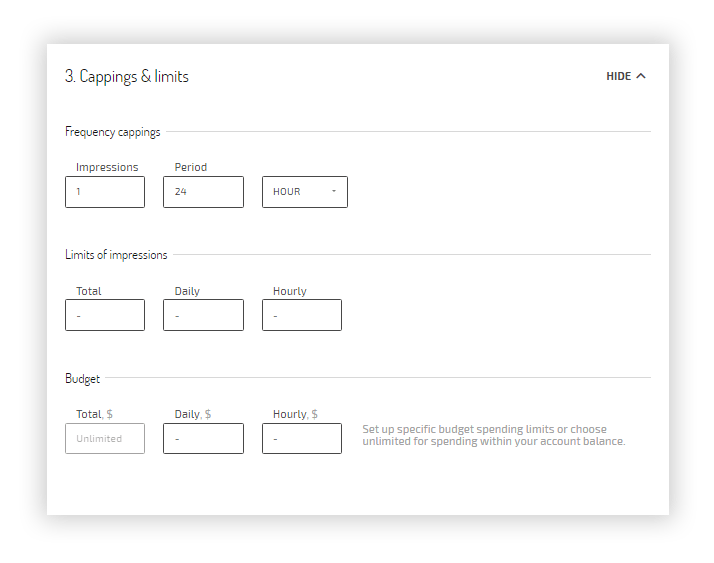Click the Period label in Frequency cappings
Viewport: 714px width, 563px height.
191,167
